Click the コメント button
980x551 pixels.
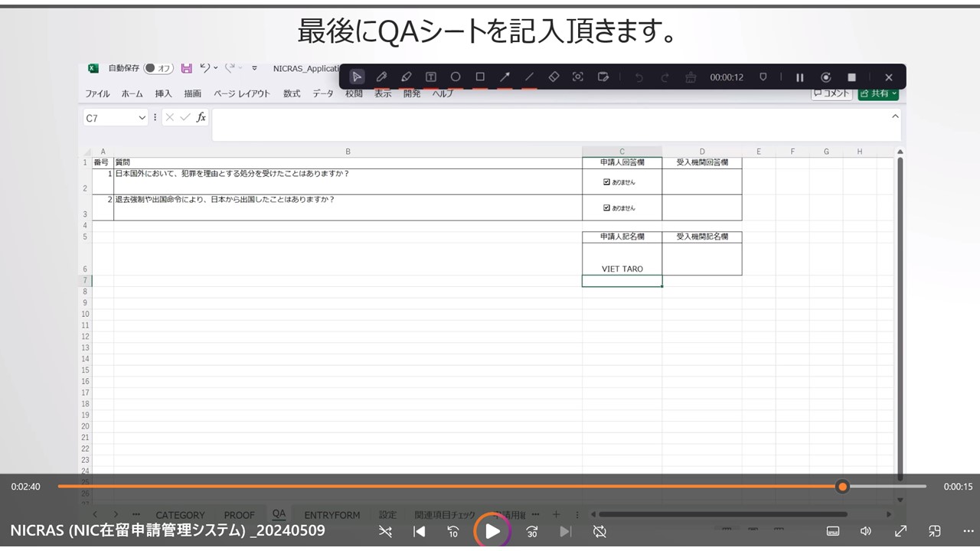831,93
